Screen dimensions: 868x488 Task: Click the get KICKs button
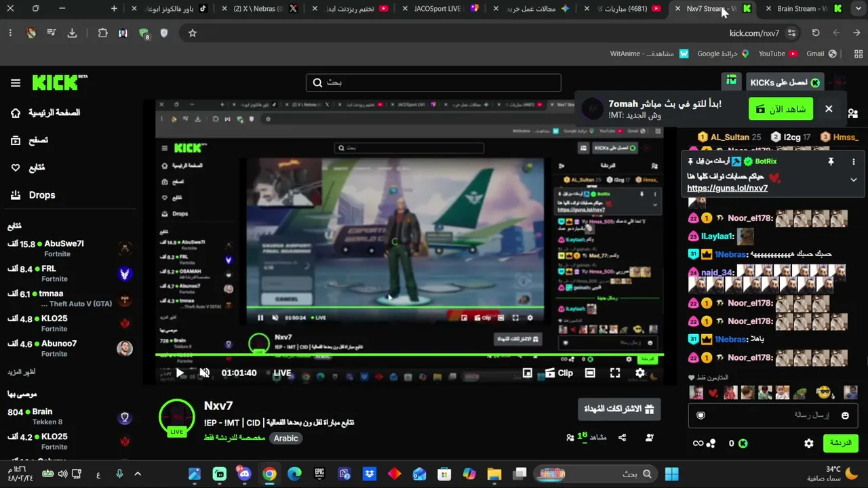click(785, 83)
